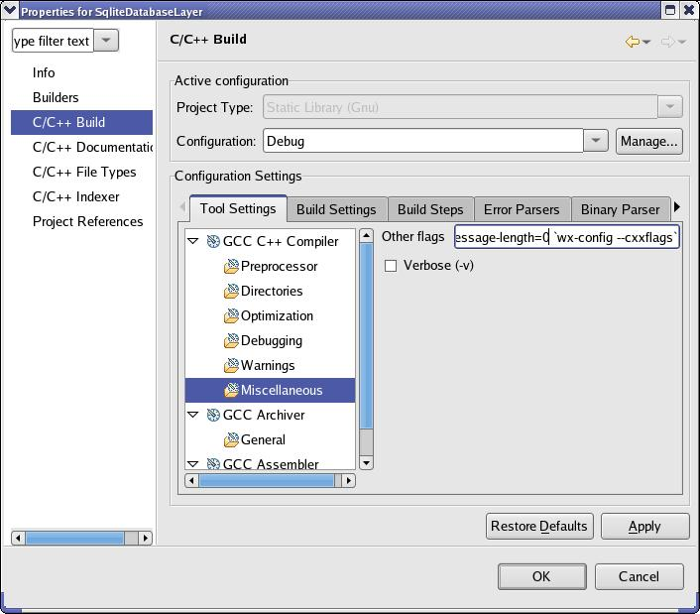Screen dimensions: 700x614
Task: Click the tool tree vertical scrollbar thumb
Action: (x=366, y=335)
